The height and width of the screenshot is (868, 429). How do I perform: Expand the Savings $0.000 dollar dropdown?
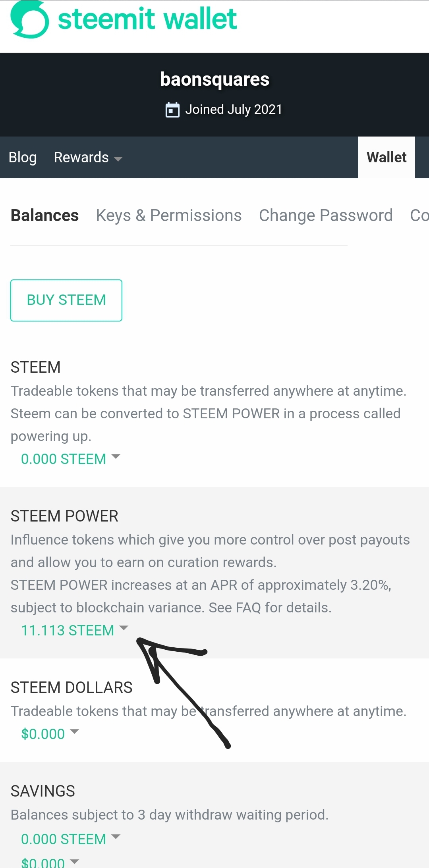click(50, 862)
